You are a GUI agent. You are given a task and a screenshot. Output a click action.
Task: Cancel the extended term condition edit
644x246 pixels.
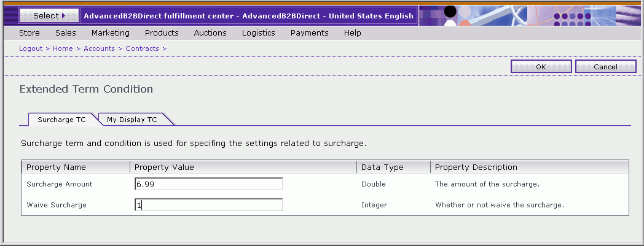click(x=605, y=67)
